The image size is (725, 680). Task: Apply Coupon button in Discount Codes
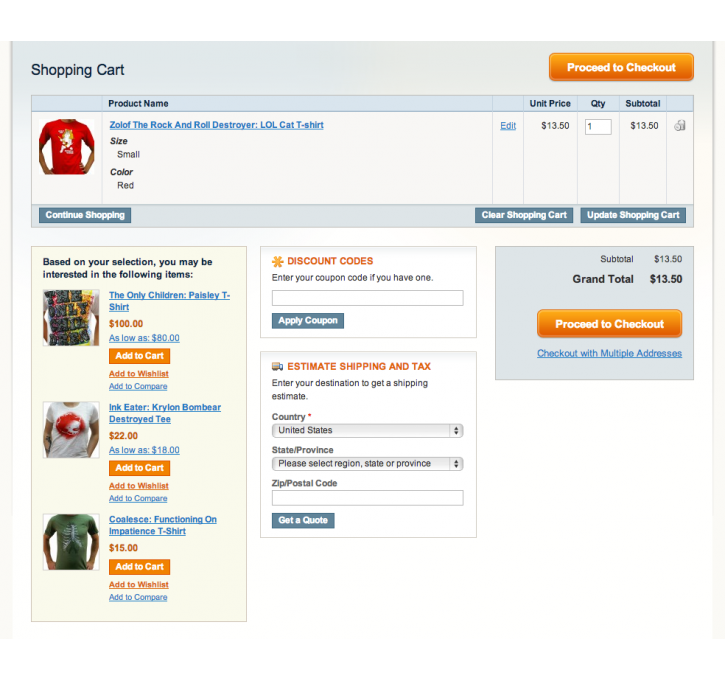point(308,321)
